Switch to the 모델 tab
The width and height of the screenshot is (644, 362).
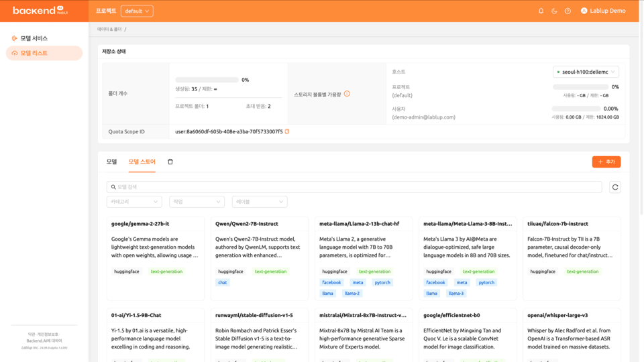click(x=111, y=162)
